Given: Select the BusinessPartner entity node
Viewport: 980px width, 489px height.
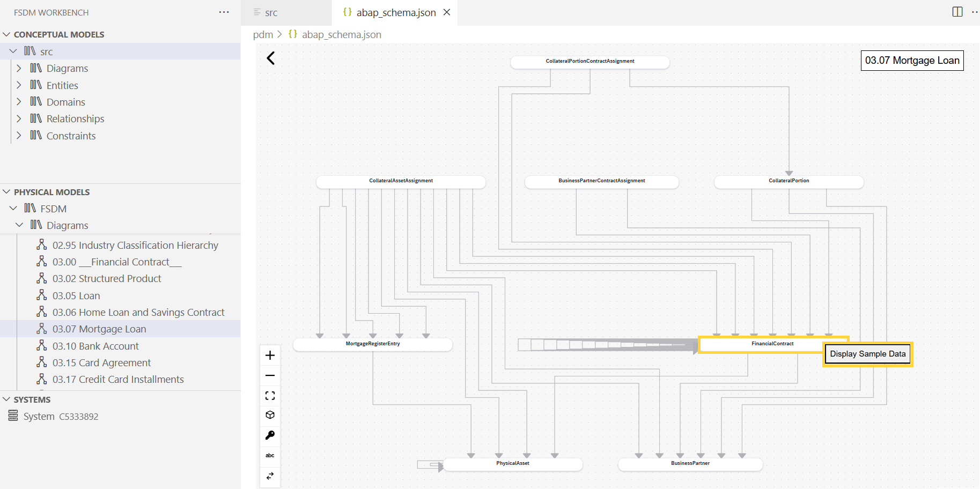Looking at the screenshot, I should click(690, 463).
